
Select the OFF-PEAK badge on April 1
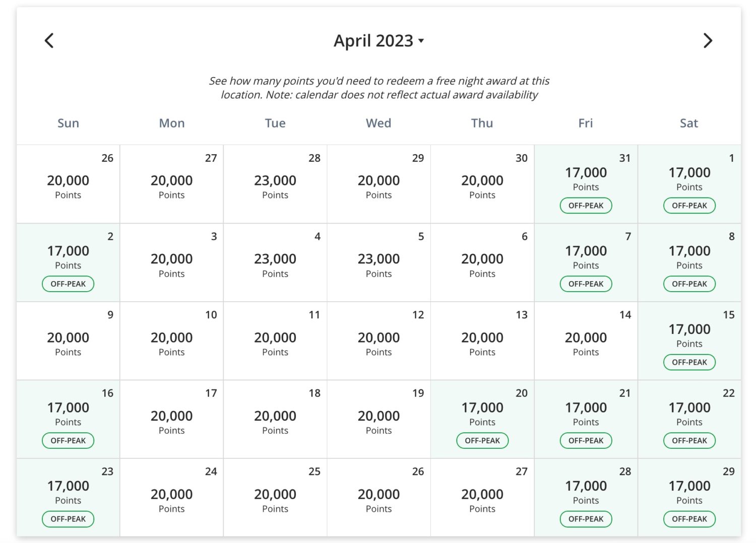click(689, 206)
